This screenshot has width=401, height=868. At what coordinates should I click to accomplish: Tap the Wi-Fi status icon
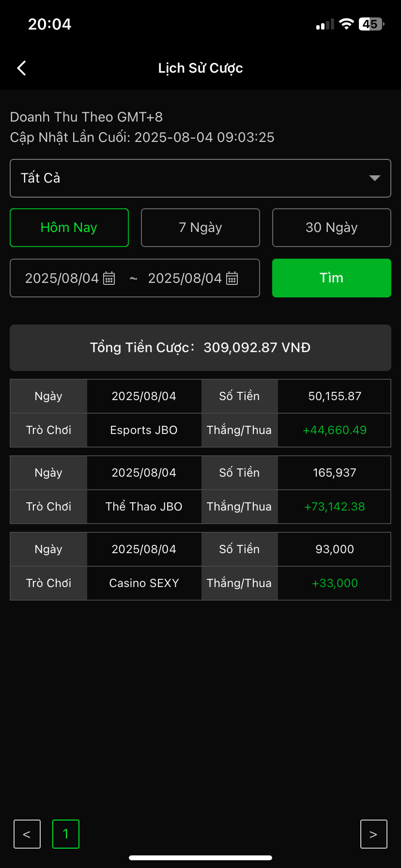coord(346,24)
